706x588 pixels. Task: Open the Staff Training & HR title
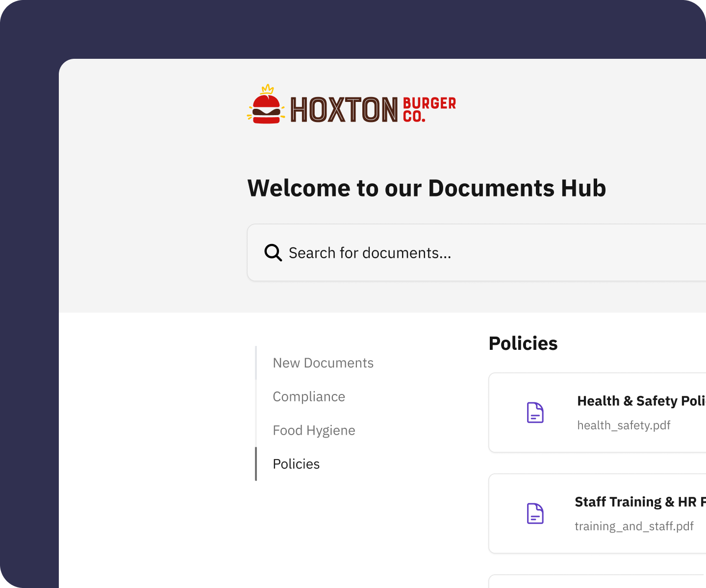pyautogui.click(x=640, y=502)
